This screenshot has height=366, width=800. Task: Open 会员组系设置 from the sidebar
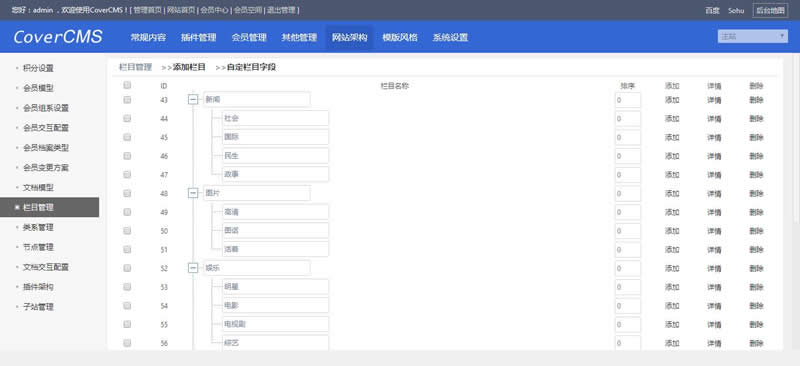(46, 108)
